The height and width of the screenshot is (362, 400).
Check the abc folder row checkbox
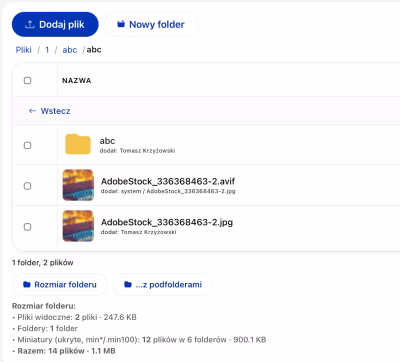tap(28, 145)
